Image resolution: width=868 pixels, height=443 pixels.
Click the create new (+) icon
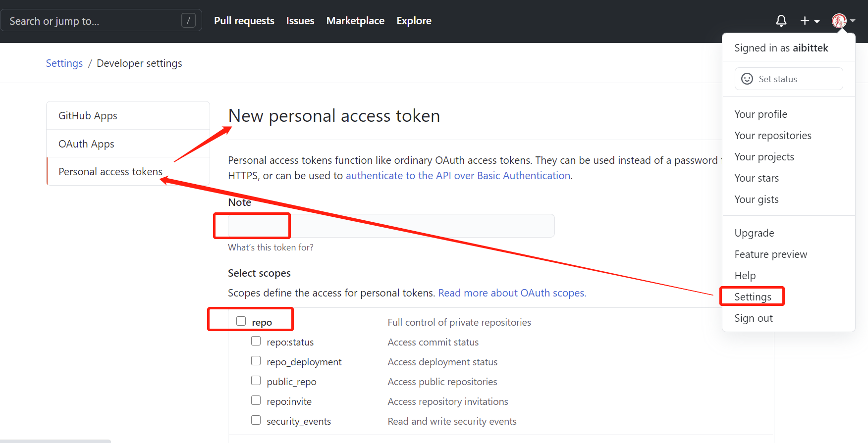point(804,21)
